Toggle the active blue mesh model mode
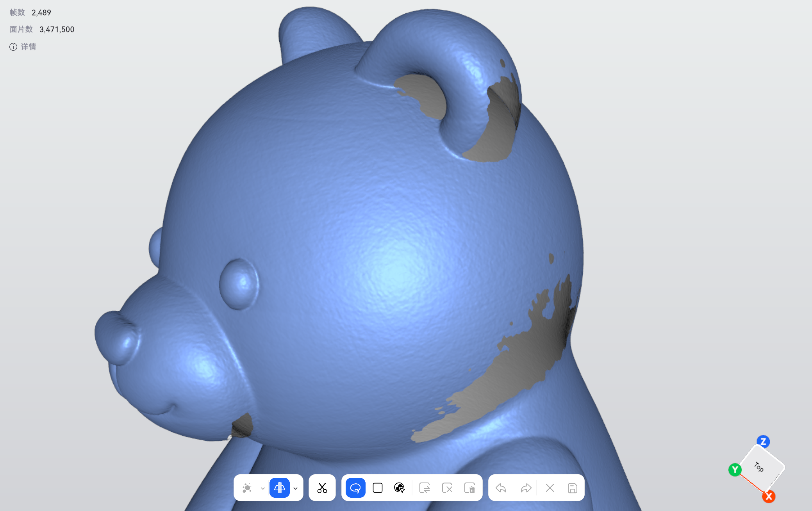This screenshot has height=511, width=812. click(x=280, y=488)
